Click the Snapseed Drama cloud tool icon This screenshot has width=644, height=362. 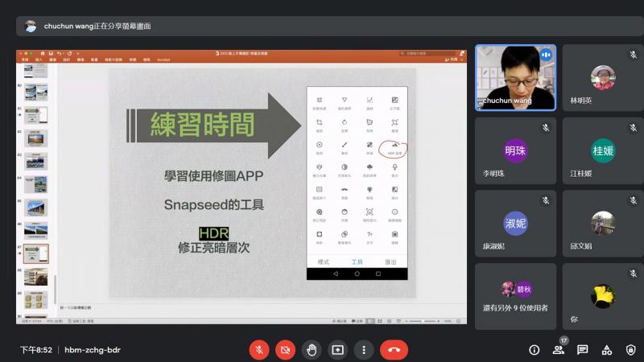click(x=369, y=167)
